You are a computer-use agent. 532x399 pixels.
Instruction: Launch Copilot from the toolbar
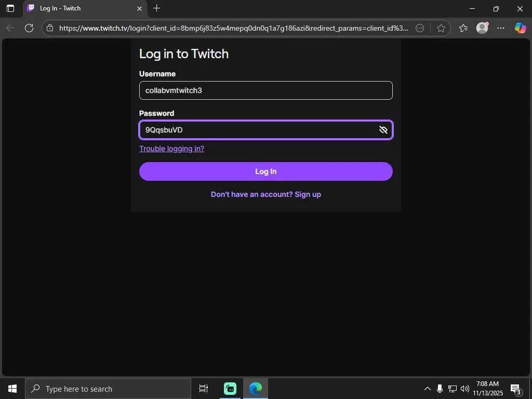point(520,28)
